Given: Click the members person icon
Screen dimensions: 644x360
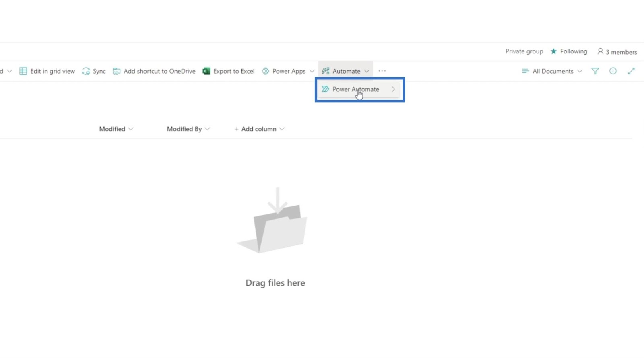Looking at the screenshot, I should 600,51.
